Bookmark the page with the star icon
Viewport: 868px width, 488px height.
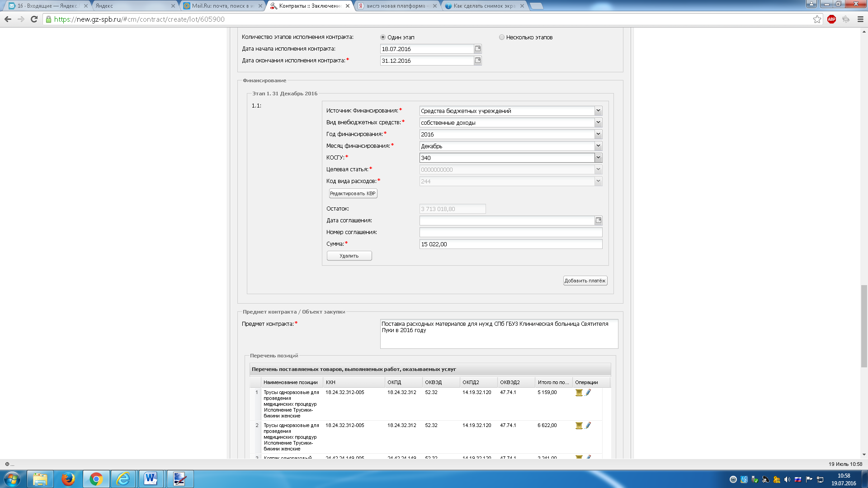(817, 19)
